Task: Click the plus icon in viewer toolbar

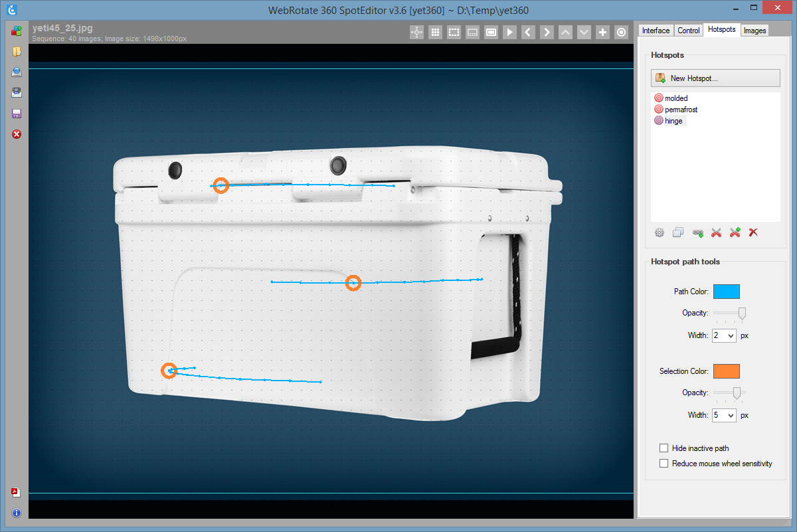Action: (602, 32)
